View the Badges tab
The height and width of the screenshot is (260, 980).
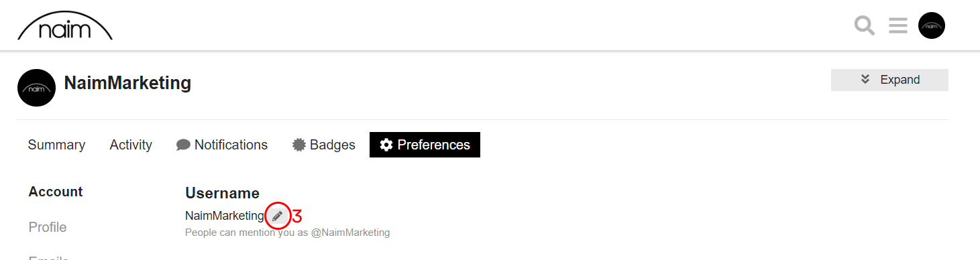324,145
